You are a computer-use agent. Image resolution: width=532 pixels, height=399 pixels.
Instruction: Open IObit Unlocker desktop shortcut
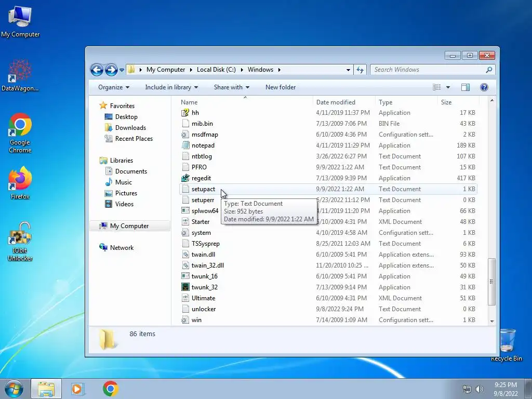click(x=20, y=242)
